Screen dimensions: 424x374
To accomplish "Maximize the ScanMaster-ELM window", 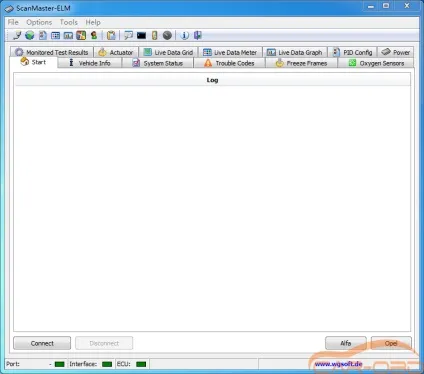I will coord(386,6).
